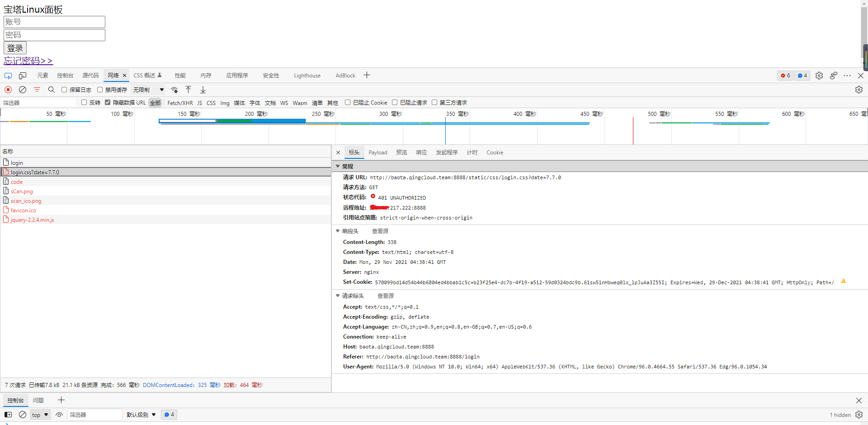
Task: Toggle device emulation icon
Action: [23, 76]
